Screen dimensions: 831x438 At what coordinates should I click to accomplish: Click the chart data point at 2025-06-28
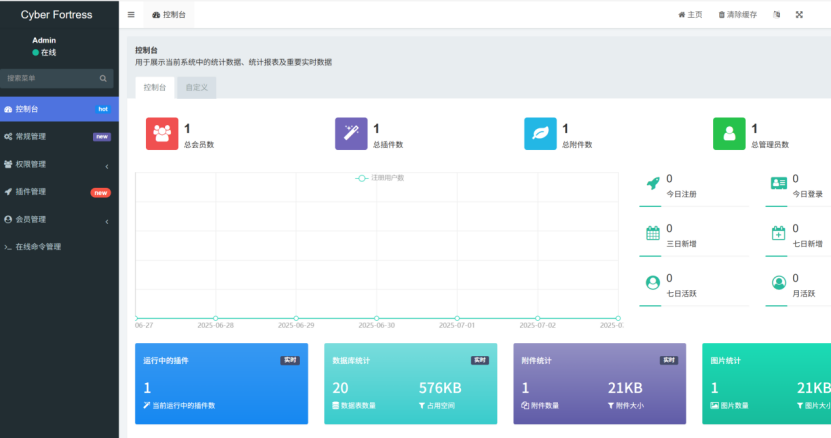(216, 318)
